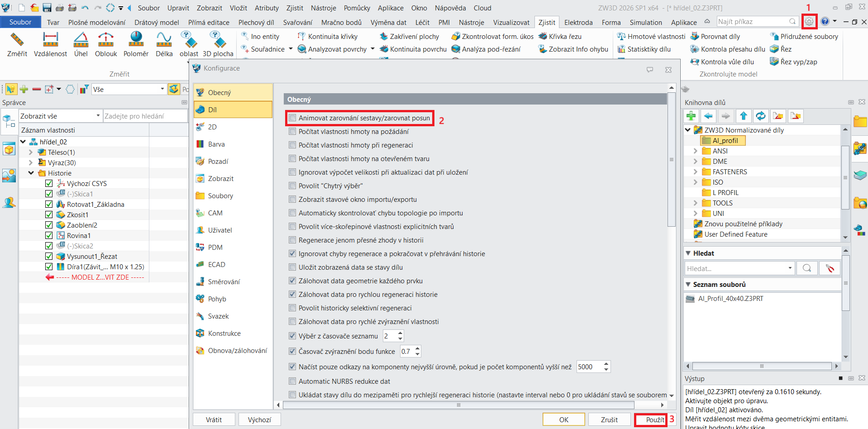Click the refresh icon in library toolbar
Viewport: 868px width, 429px height.
[x=761, y=116]
